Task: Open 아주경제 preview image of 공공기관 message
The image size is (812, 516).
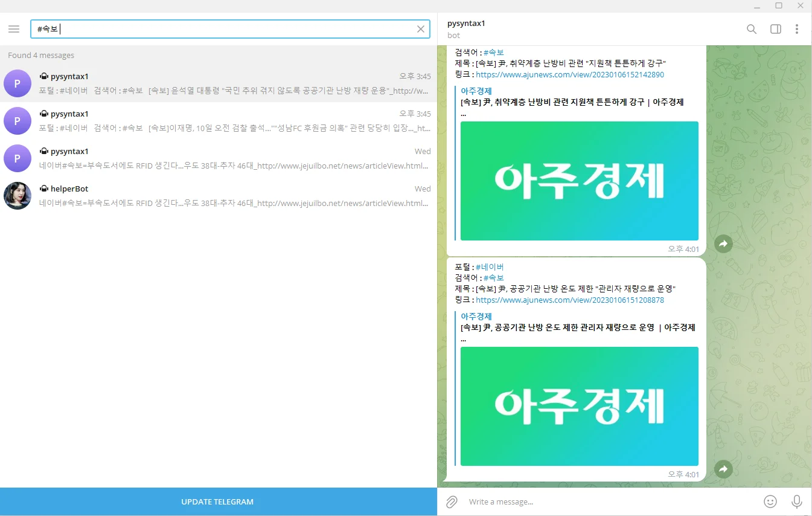Action: tap(580, 406)
